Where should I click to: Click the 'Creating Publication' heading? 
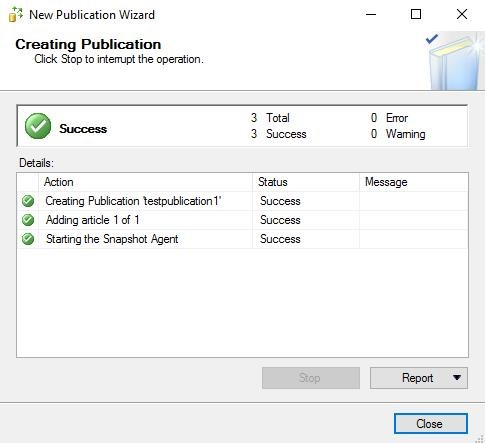click(88, 44)
